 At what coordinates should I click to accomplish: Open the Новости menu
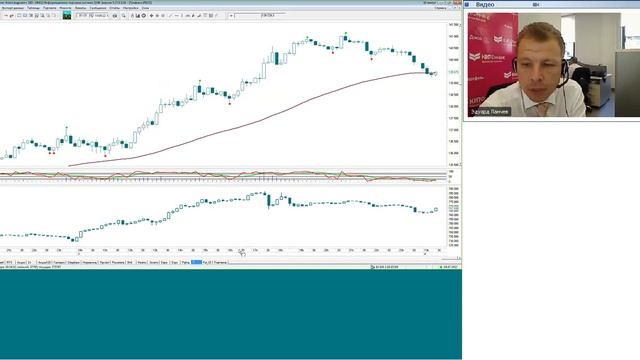tap(65, 8)
